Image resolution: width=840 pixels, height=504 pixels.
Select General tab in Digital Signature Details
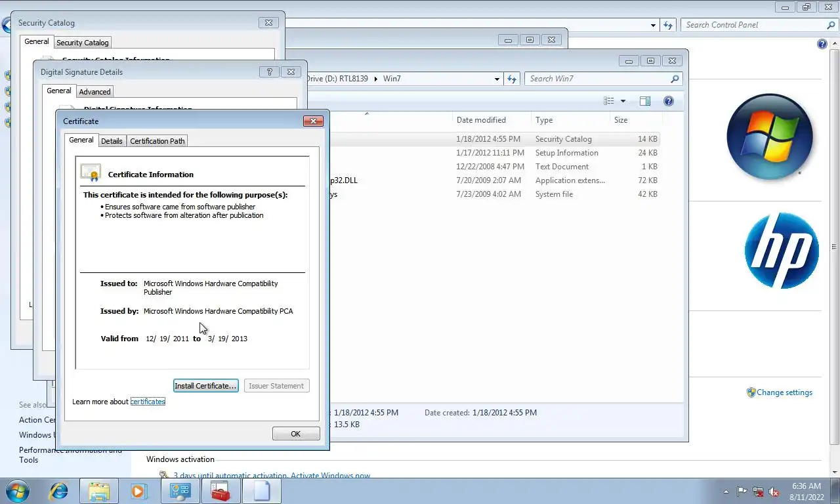click(x=59, y=91)
